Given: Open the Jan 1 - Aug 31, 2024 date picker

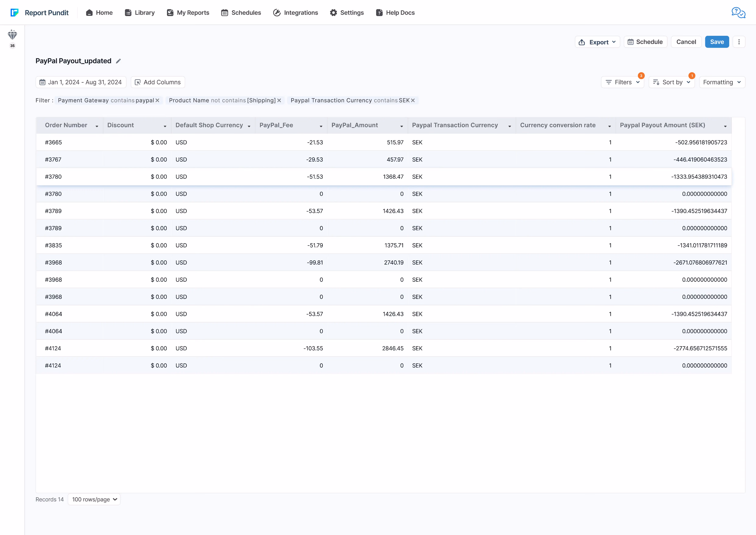Looking at the screenshot, I should tap(81, 82).
